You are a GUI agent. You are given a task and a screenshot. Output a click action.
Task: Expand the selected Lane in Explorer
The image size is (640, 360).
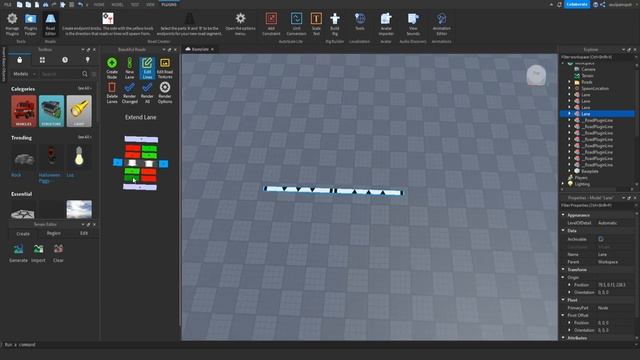[570, 113]
